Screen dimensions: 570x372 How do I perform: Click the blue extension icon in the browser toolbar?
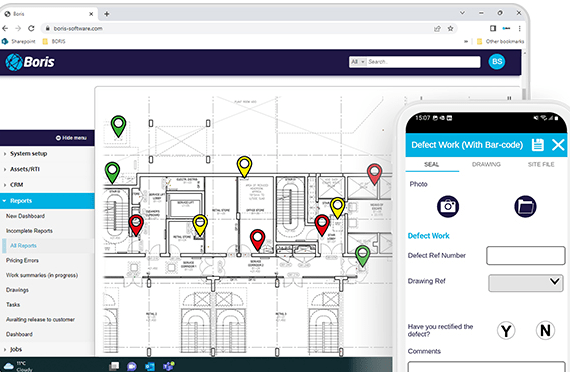coord(506,28)
